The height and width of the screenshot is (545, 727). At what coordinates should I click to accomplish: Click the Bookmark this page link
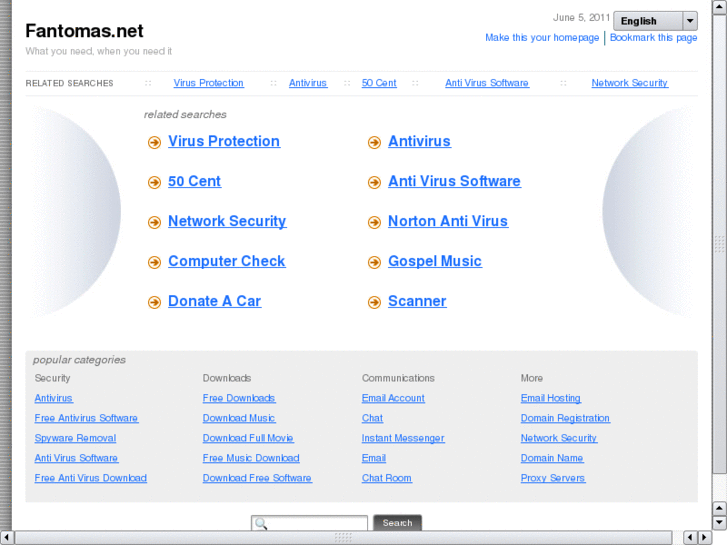pyautogui.click(x=654, y=38)
